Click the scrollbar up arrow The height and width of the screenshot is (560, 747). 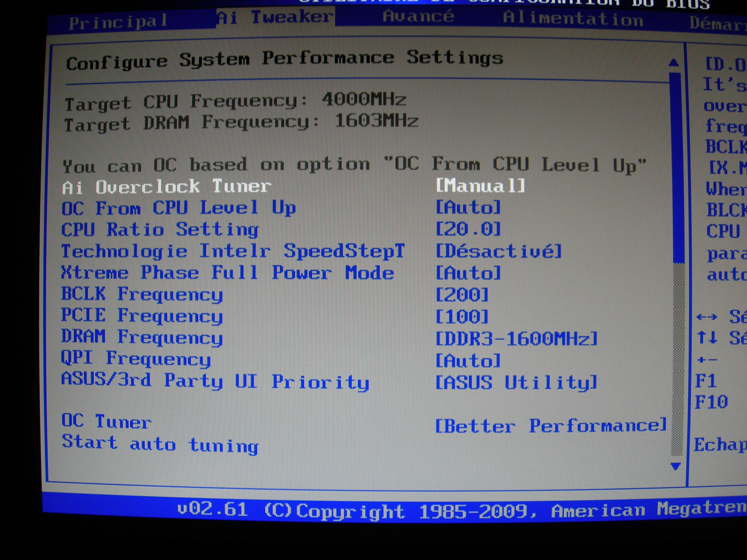point(674,63)
